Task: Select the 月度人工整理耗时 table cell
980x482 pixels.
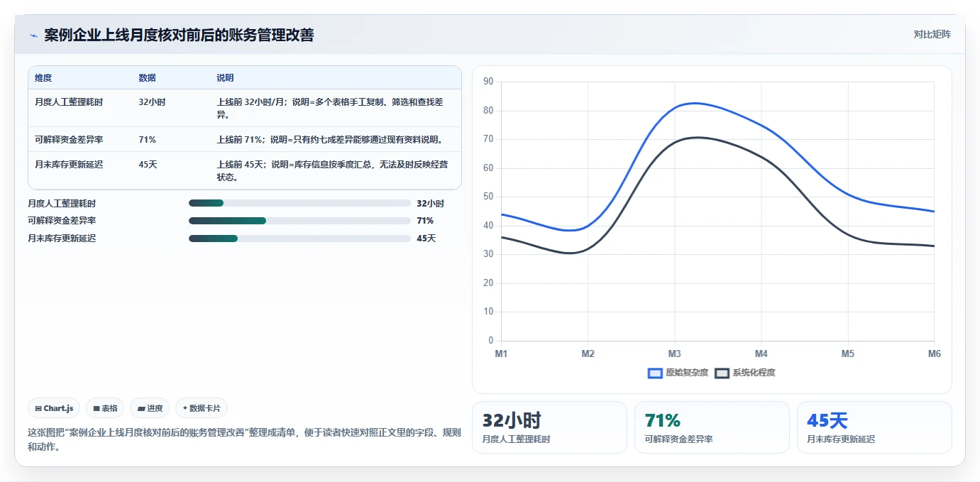Action: click(x=69, y=102)
